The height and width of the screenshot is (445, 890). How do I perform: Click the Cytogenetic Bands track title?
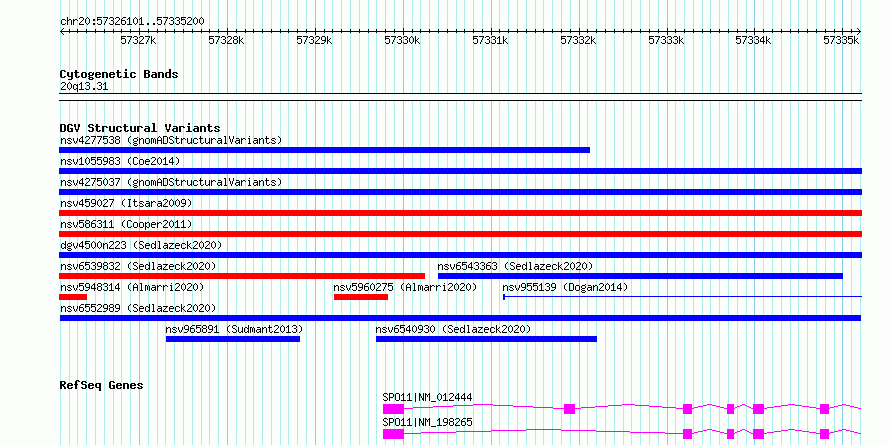[x=119, y=74]
